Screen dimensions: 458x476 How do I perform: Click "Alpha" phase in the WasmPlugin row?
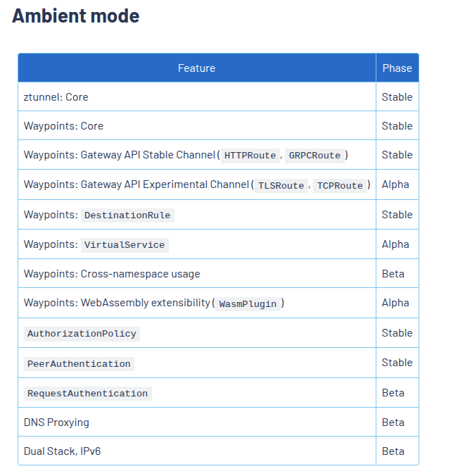point(395,303)
